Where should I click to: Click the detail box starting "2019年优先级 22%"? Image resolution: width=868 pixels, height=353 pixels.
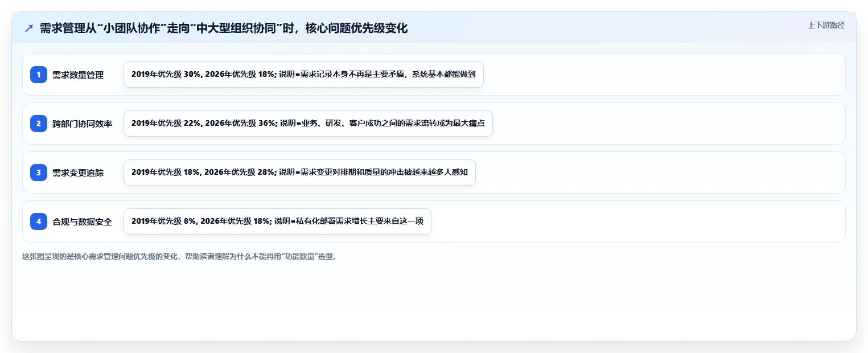(x=308, y=124)
